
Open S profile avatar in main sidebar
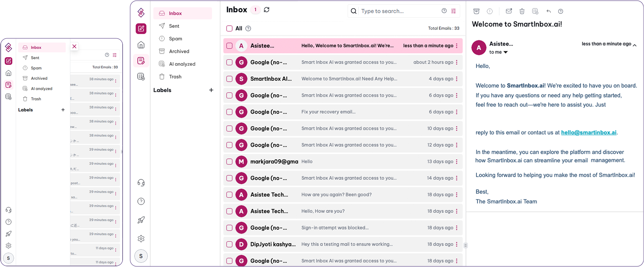pyautogui.click(x=141, y=256)
